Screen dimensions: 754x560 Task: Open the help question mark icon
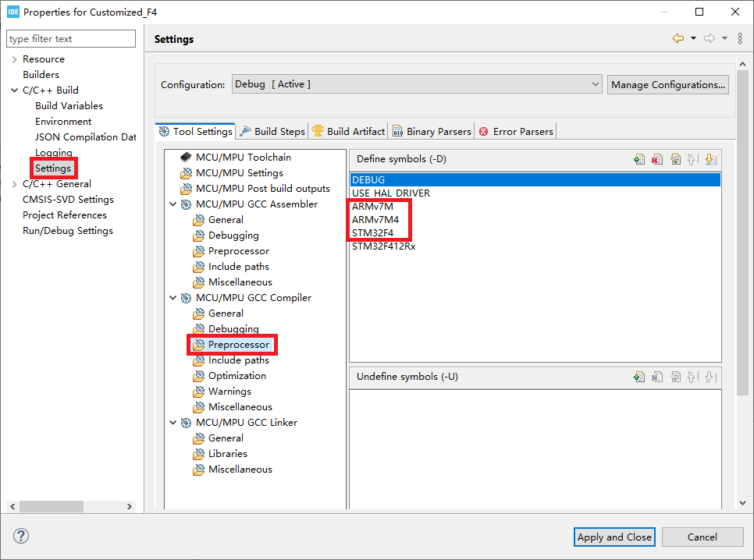21,537
